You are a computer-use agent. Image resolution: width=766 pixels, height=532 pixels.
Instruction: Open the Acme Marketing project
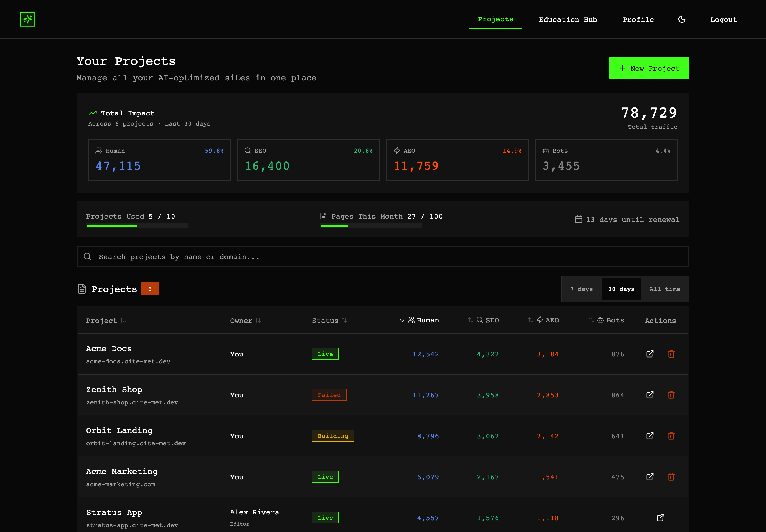[122, 472]
